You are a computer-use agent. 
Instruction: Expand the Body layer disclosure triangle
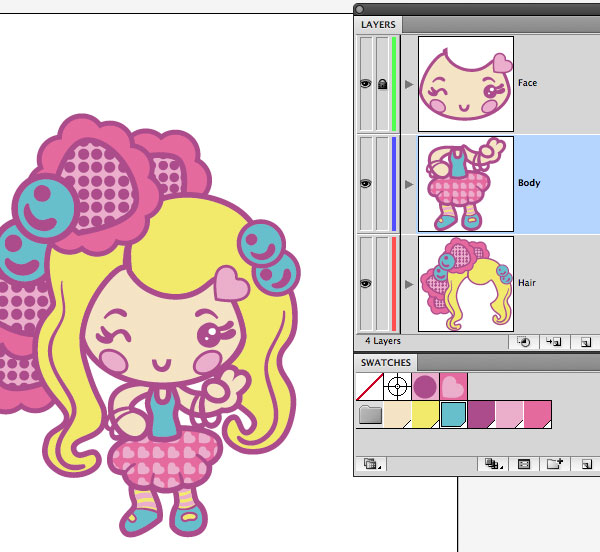point(409,184)
